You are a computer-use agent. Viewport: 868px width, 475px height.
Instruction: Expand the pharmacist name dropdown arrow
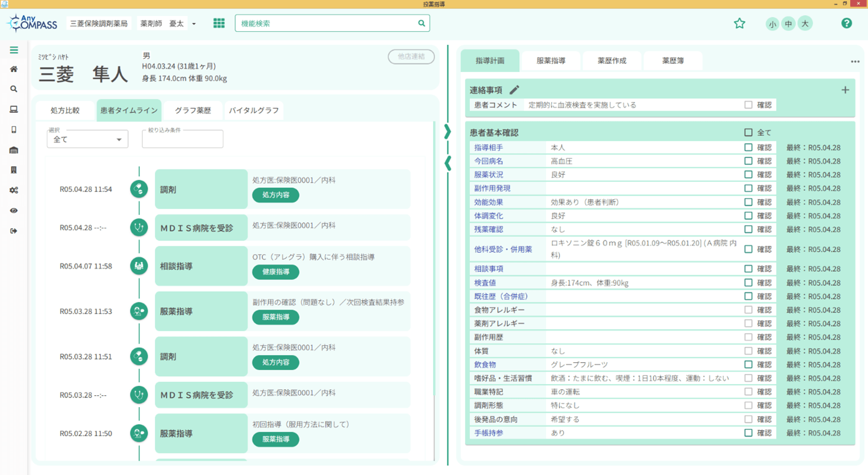tap(194, 24)
